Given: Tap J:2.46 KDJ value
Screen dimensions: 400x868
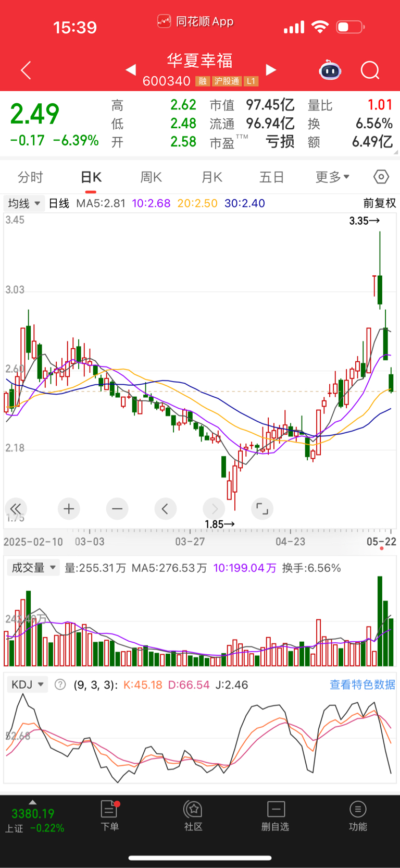Looking at the screenshot, I should [231, 684].
